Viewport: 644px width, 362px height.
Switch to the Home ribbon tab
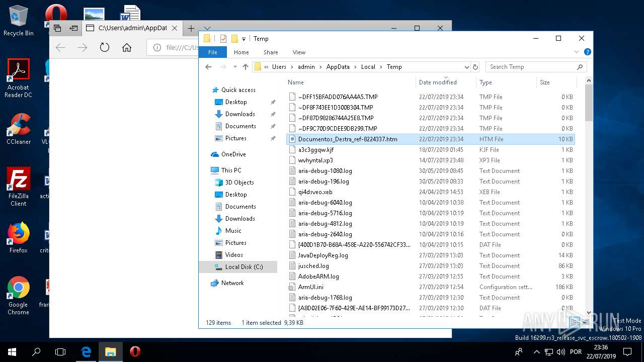241,52
